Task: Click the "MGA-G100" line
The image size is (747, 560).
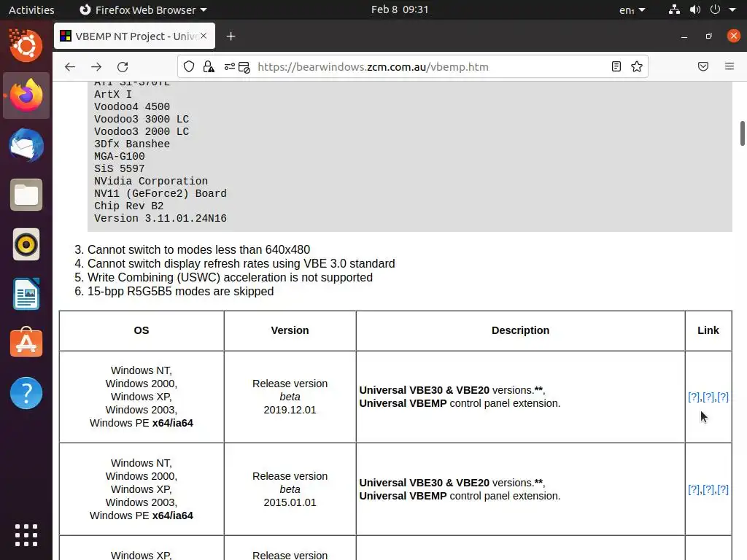Action: coord(119,156)
